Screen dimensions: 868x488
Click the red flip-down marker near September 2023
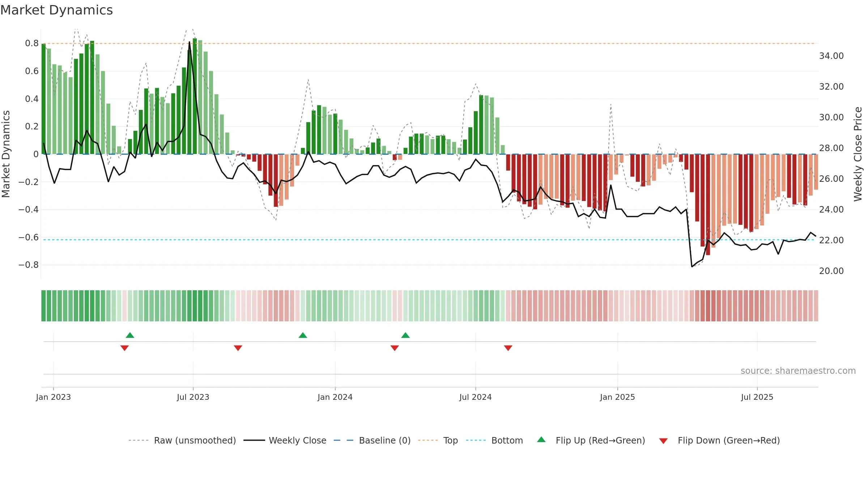pos(238,348)
